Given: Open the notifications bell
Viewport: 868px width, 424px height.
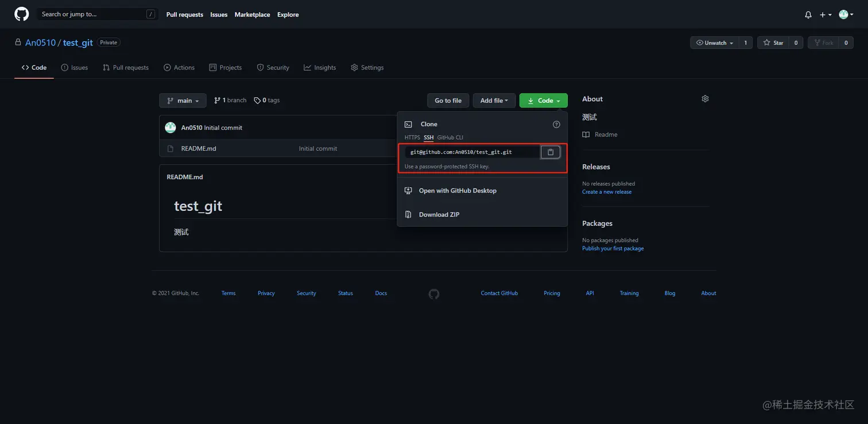Looking at the screenshot, I should (x=808, y=14).
